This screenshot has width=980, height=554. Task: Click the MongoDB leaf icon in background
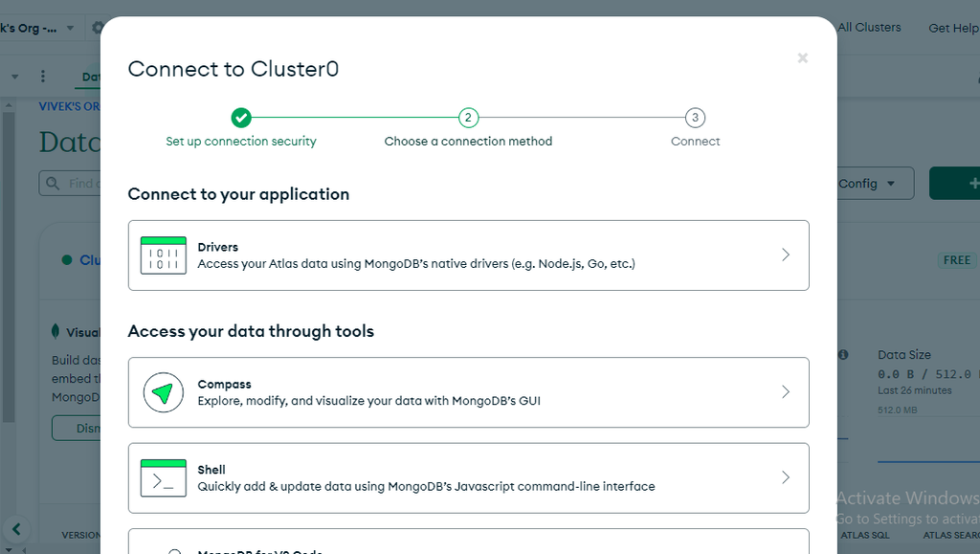(56, 332)
